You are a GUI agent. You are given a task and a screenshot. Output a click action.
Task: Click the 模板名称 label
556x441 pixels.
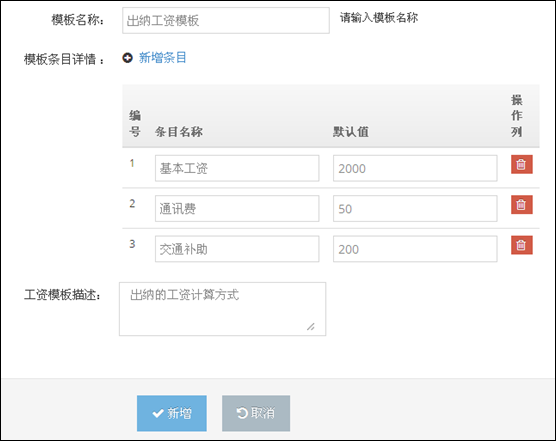(x=78, y=20)
